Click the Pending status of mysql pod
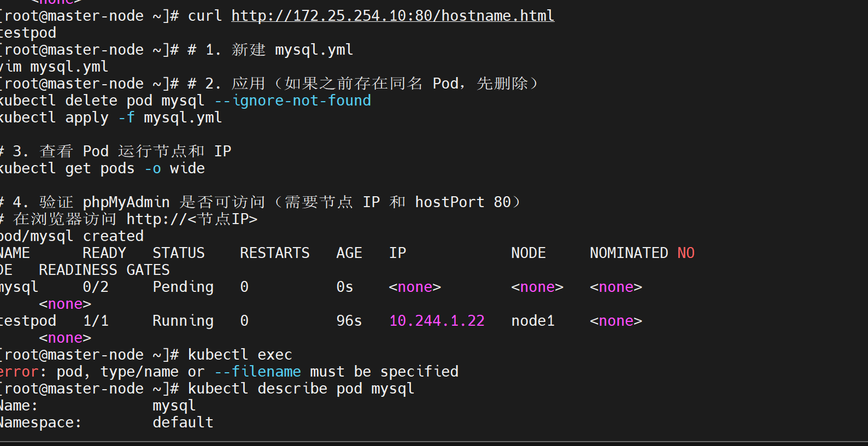The height and width of the screenshot is (446, 868). pos(183,287)
